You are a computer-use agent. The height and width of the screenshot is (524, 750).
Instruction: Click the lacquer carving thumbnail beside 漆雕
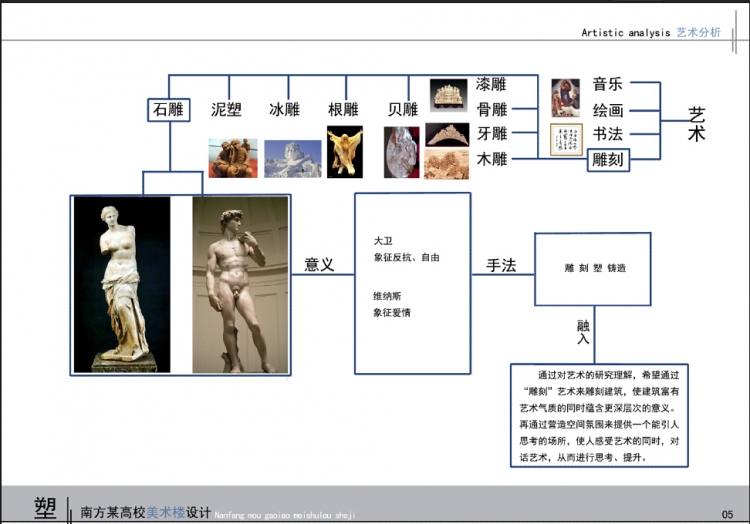coord(448,95)
